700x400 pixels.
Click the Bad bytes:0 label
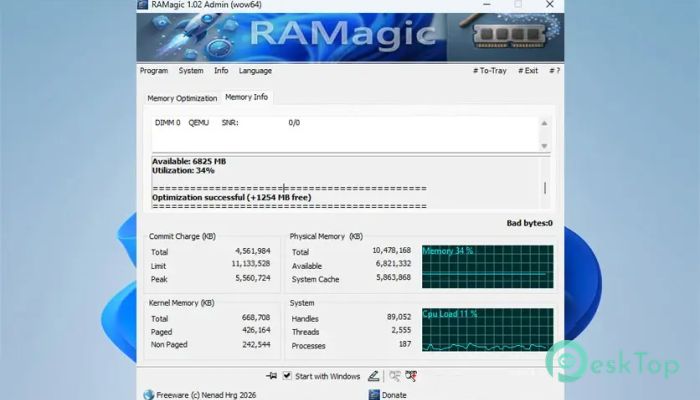point(529,223)
